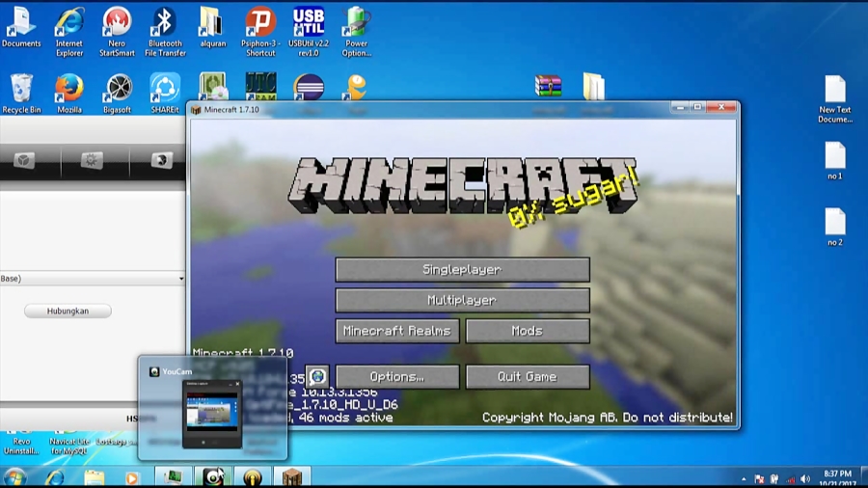868x488 pixels.
Task: Click the YouCam window preview thumbnail
Action: coord(212,414)
